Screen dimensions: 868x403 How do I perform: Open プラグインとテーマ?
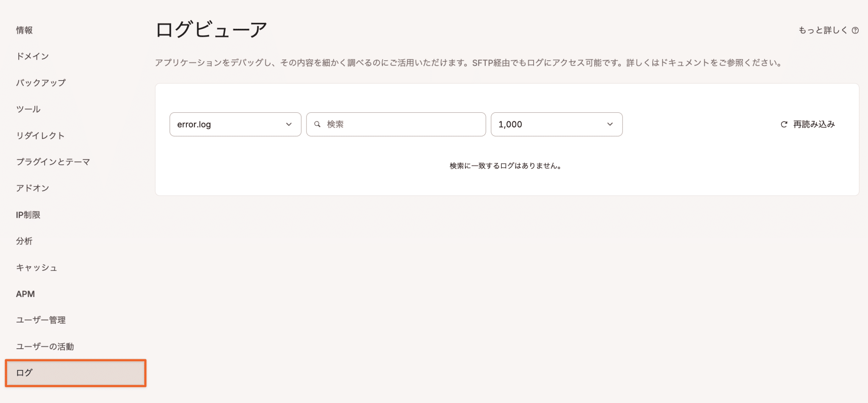(53, 161)
